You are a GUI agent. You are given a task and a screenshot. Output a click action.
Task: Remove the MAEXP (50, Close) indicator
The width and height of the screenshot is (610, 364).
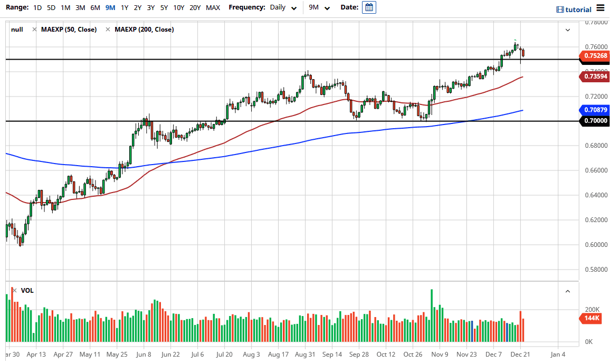pos(34,30)
